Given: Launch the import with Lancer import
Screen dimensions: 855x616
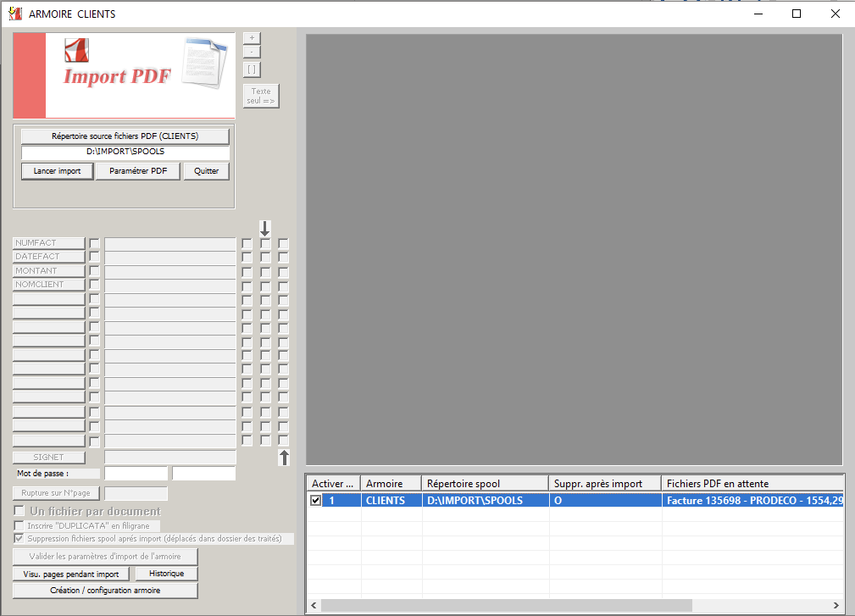Looking at the screenshot, I should click(x=58, y=171).
